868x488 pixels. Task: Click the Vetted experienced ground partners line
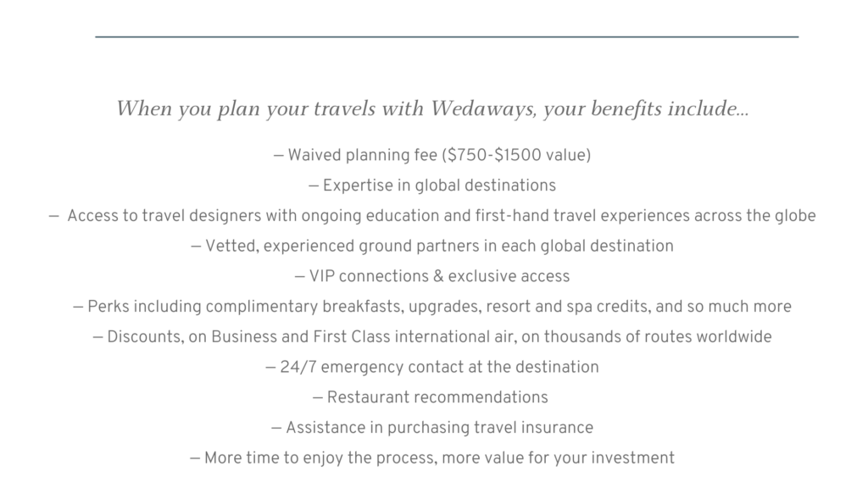click(x=432, y=247)
